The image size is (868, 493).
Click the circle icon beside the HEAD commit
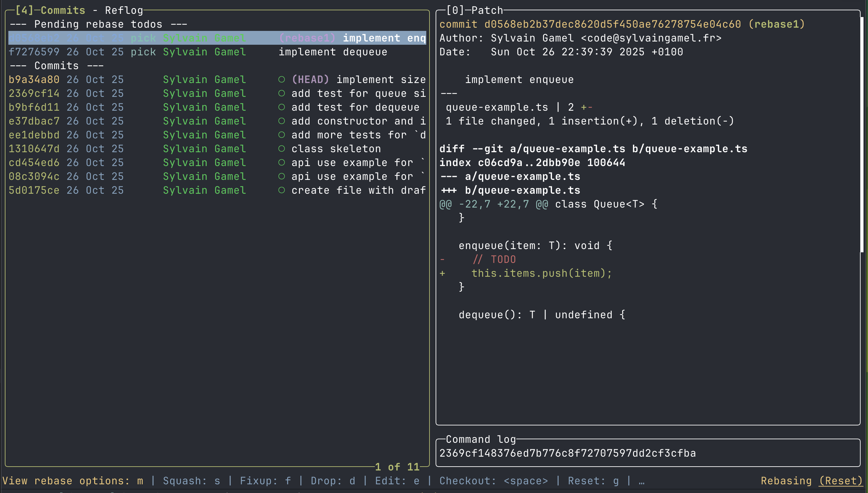pos(283,79)
